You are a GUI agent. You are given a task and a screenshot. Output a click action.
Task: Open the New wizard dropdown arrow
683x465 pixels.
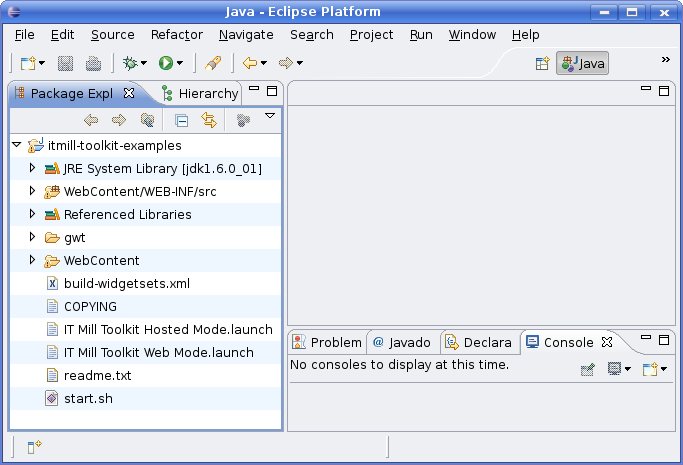[42, 64]
